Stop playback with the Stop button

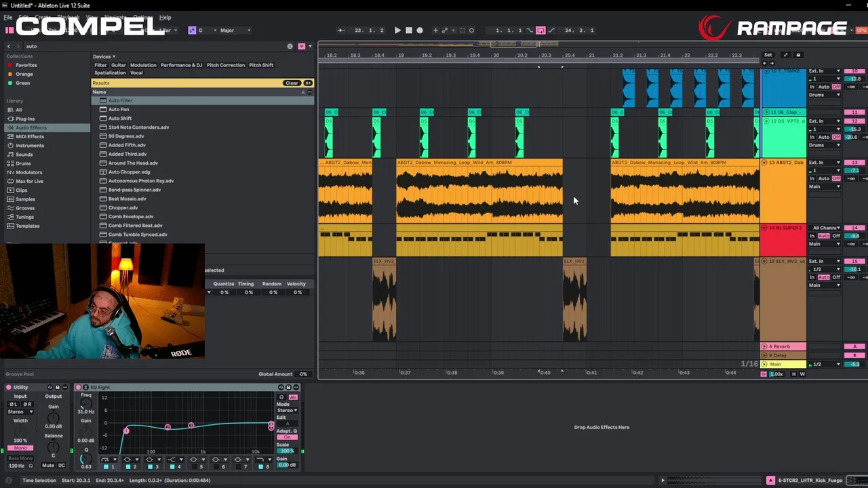click(x=408, y=30)
